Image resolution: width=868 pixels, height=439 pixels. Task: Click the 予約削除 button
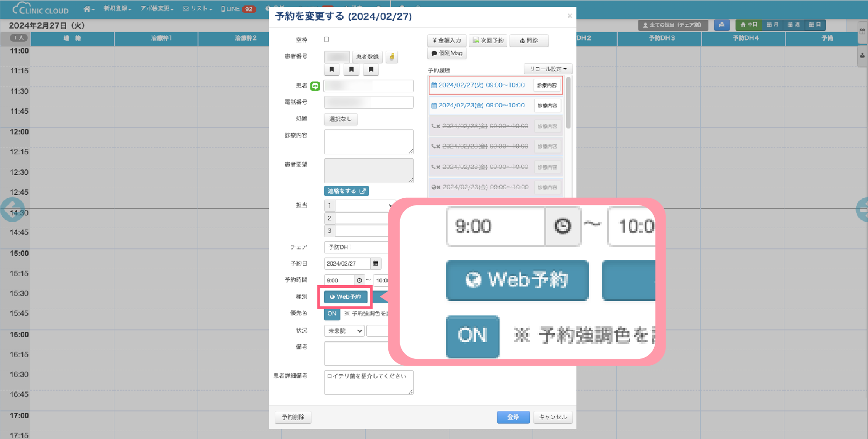293,417
